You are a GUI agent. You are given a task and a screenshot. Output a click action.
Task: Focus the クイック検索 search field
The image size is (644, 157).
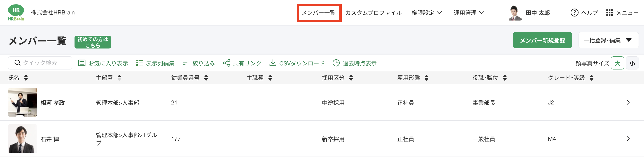click(x=42, y=63)
